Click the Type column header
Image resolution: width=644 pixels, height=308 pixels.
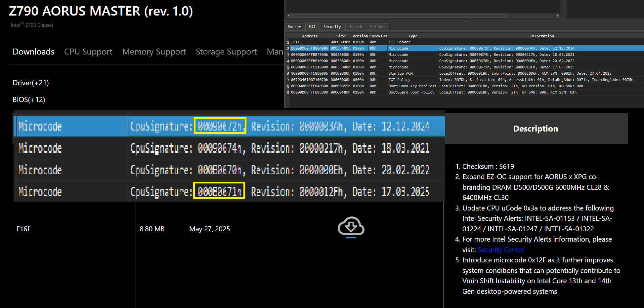413,36
